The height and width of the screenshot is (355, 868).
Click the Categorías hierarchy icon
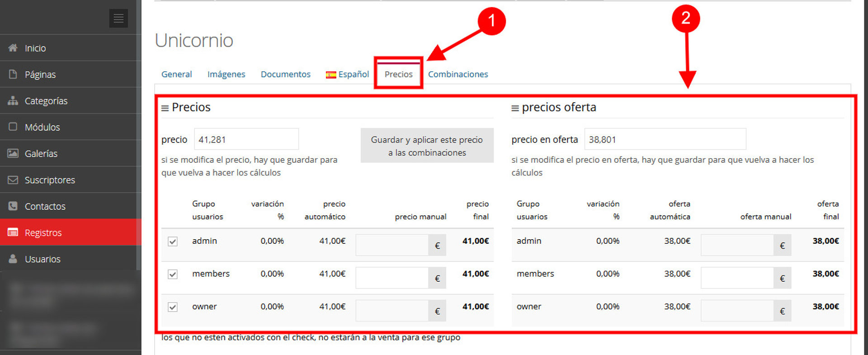13,100
